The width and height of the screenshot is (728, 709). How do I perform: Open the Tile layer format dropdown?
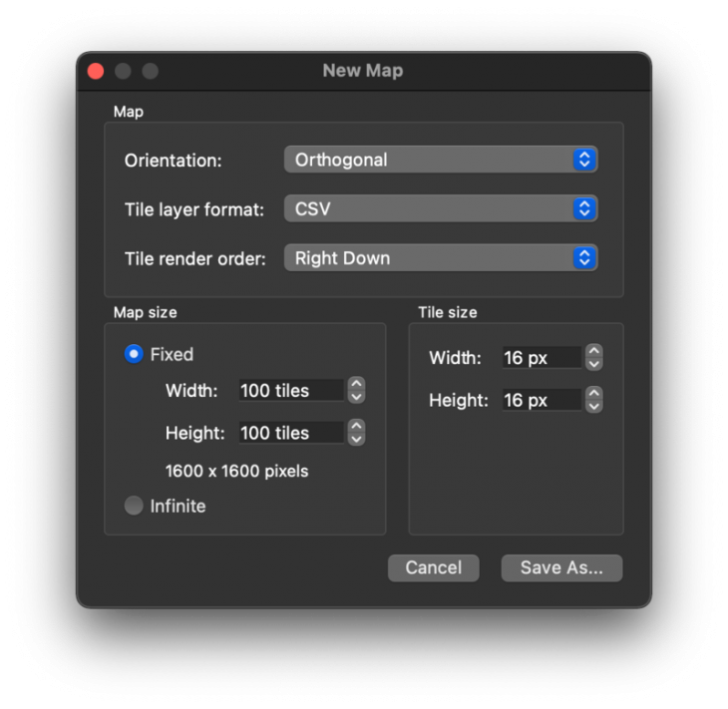[x=441, y=209]
